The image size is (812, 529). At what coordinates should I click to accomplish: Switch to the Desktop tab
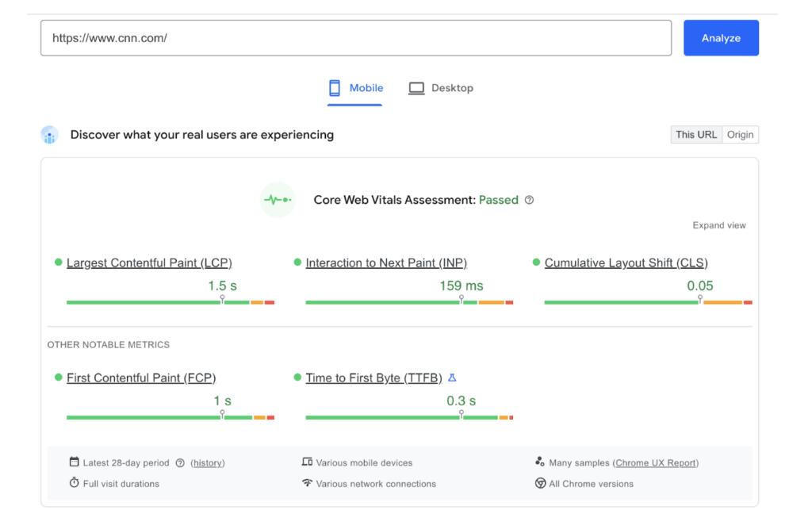click(441, 88)
